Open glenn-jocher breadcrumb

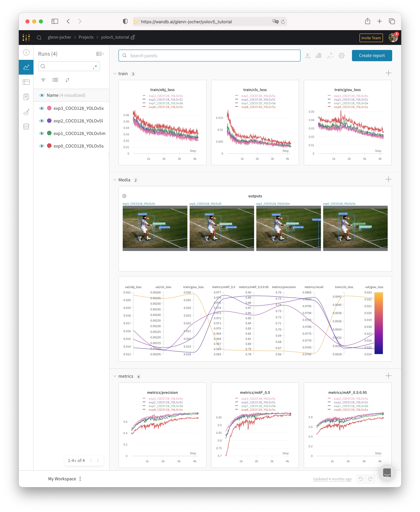(59, 37)
